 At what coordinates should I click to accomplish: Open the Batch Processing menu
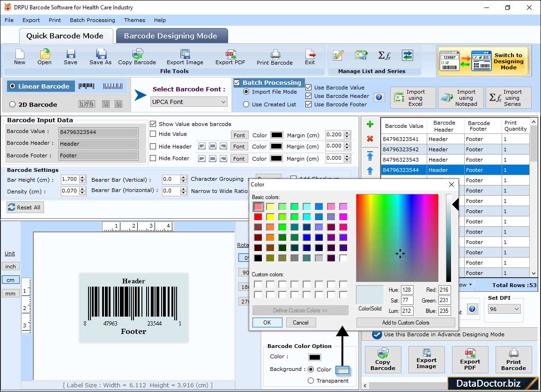coord(92,20)
